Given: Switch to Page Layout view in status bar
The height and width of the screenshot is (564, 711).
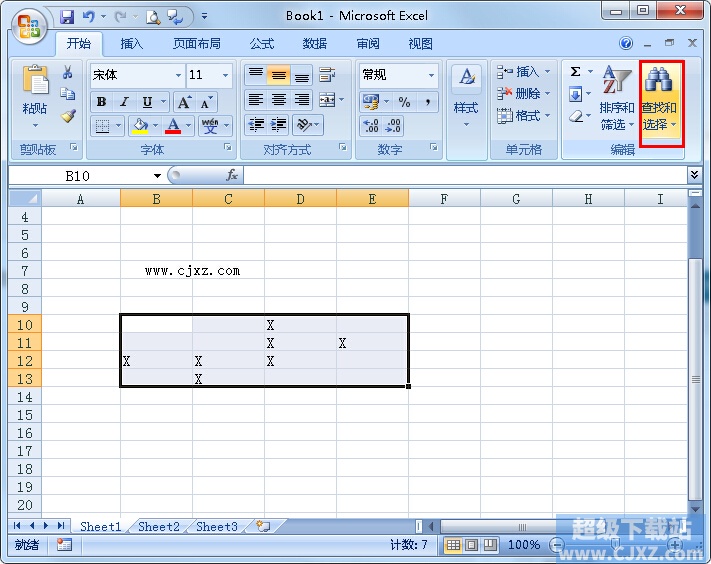Looking at the screenshot, I should pos(471,545).
